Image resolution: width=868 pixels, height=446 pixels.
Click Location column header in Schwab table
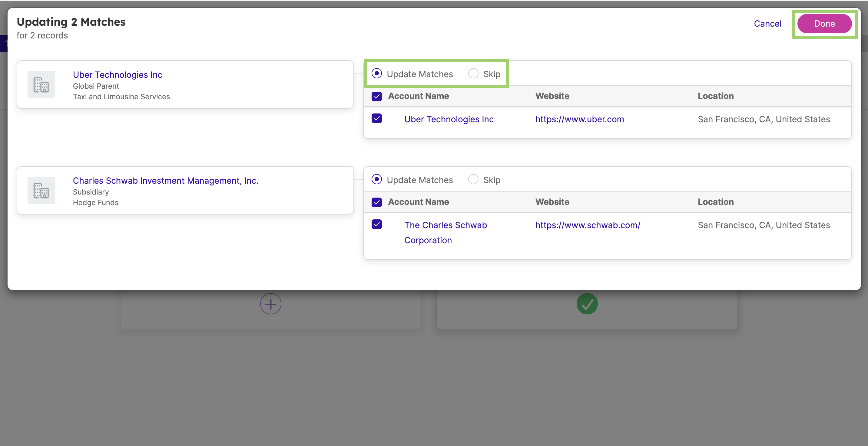point(716,202)
